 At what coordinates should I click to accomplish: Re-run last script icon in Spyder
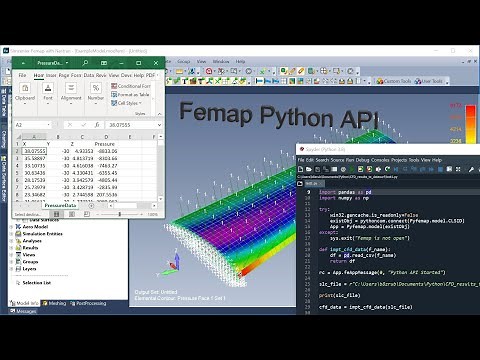pyautogui.click(x=387, y=169)
